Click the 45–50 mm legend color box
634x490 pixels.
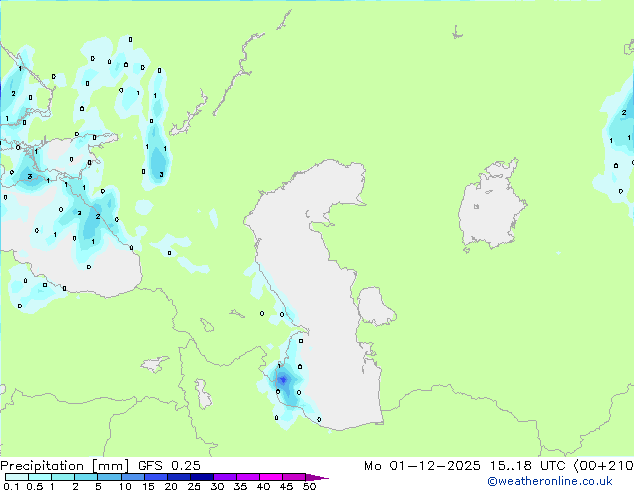point(294,477)
